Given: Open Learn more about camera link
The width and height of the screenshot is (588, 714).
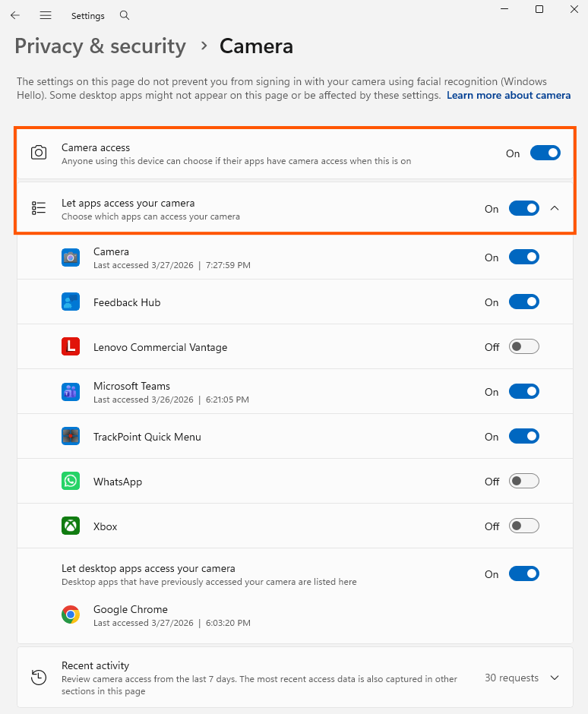Looking at the screenshot, I should coord(508,95).
